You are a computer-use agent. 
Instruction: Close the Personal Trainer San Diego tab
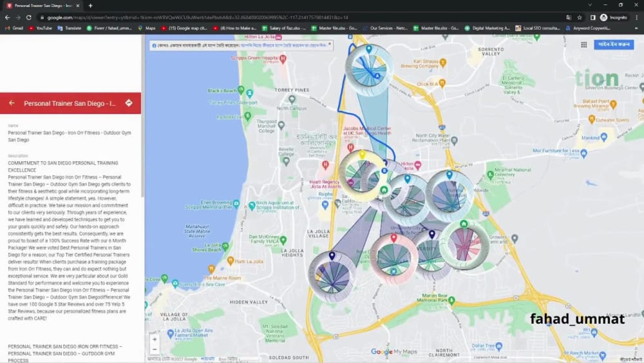point(78,6)
